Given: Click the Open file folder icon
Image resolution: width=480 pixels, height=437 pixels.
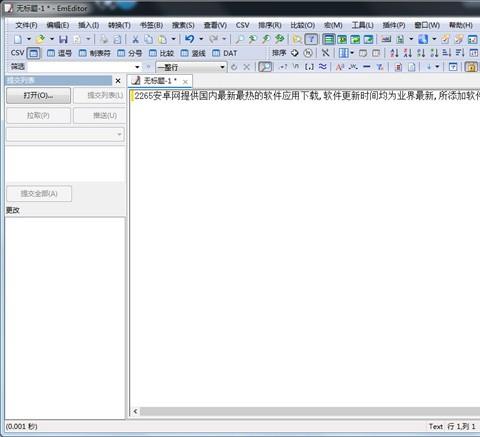Looking at the screenshot, I should (40, 40).
